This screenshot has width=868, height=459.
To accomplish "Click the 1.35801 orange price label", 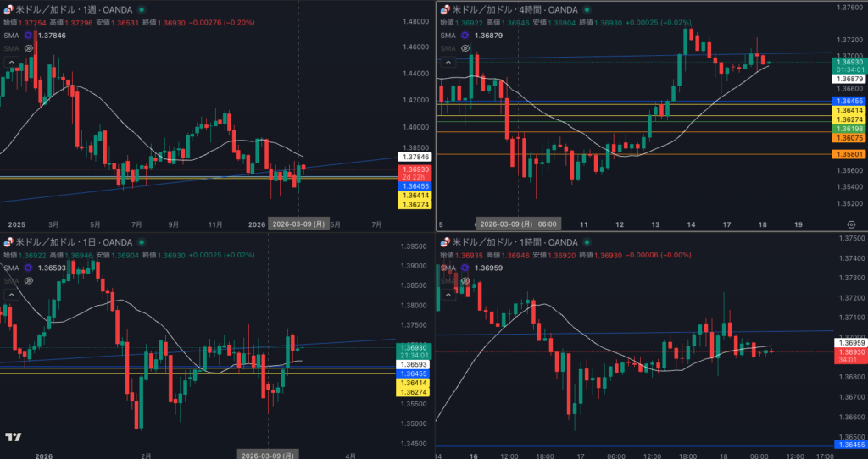I will 849,154.
